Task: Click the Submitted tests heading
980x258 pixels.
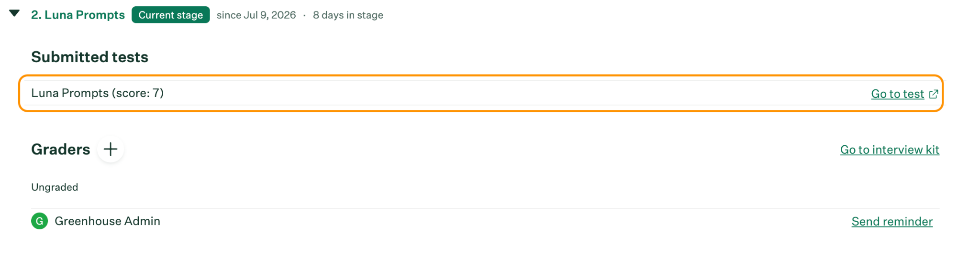Action: (x=89, y=57)
